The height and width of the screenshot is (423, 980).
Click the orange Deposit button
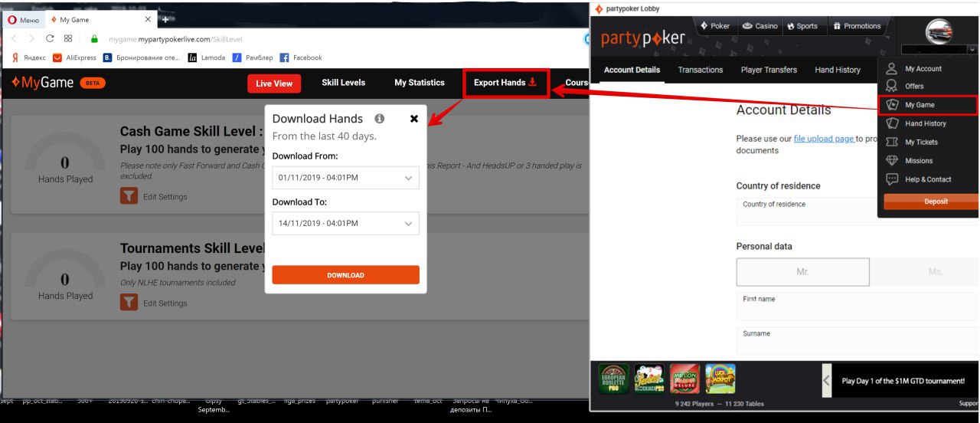pos(930,202)
